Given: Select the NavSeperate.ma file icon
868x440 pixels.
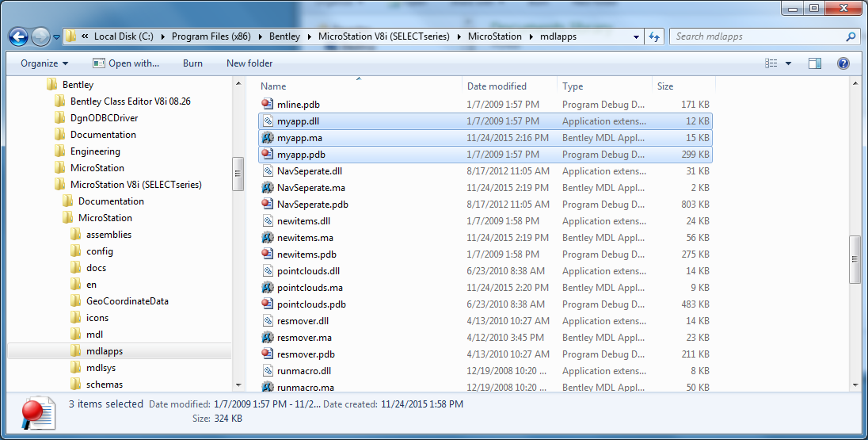Looking at the screenshot, I should pos(268,187).
